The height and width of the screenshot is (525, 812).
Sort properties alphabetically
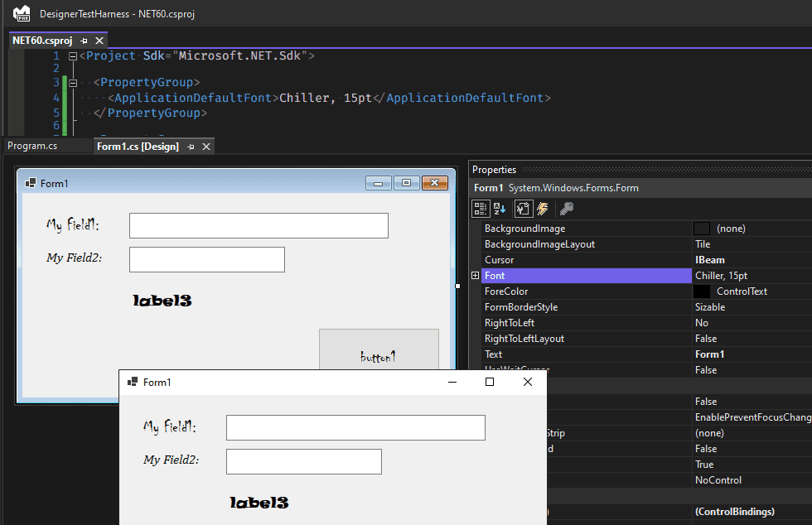(500, 209)
